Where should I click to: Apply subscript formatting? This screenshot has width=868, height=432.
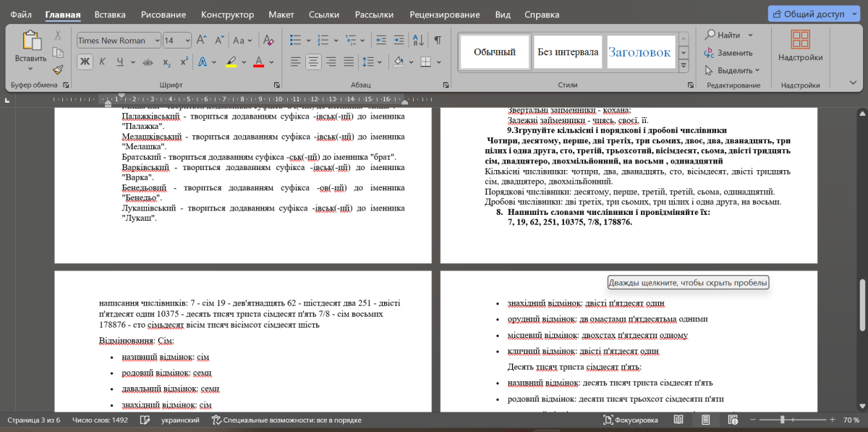tap(166, 62)
